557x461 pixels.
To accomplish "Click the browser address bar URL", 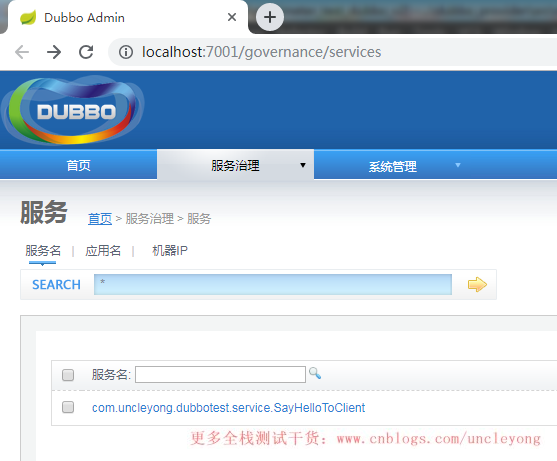I will point(261,52).
